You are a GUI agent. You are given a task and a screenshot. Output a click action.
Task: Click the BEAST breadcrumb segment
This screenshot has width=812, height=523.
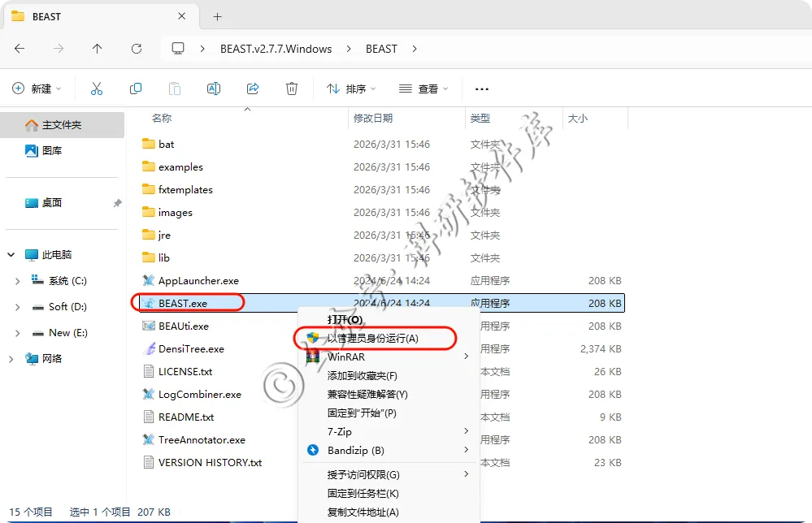[x=382, y=49]
